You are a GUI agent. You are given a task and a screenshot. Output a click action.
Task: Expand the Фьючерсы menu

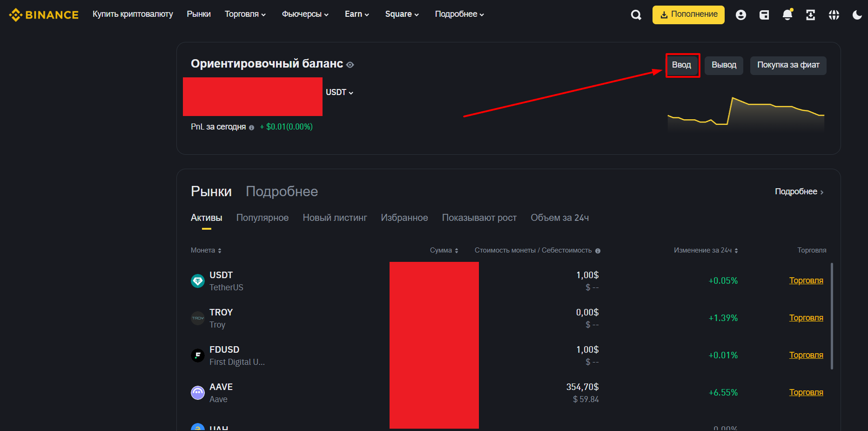[x=305, y=14]
